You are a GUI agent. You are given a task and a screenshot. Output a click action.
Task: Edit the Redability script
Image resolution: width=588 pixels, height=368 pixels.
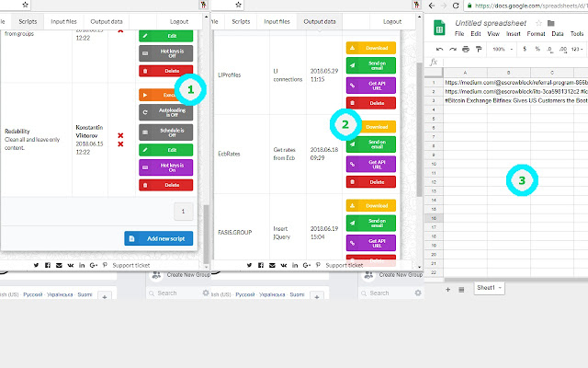click(165, 150)
